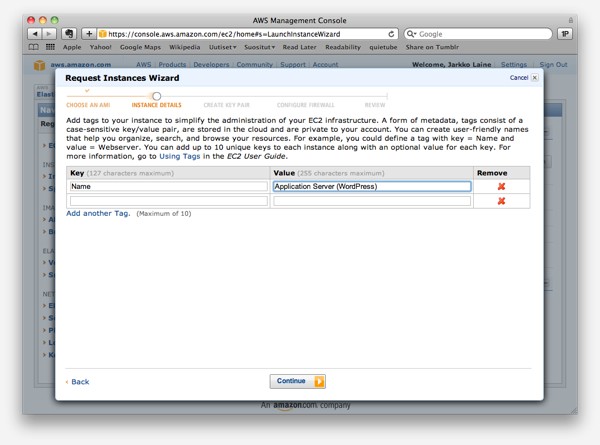Click the Products navigation link
Screen dimensions: 600x445
click(x=172, y=65)
